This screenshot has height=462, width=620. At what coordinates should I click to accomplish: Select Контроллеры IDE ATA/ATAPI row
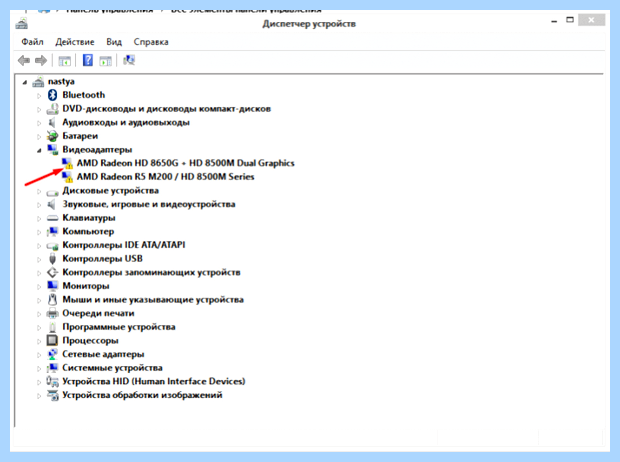tap(124, 245)
